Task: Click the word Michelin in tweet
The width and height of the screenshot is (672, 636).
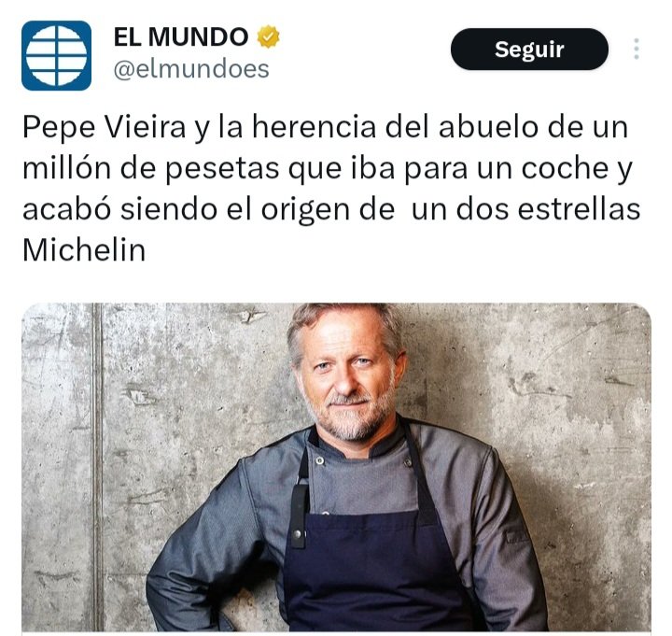Action: (84, 250)
